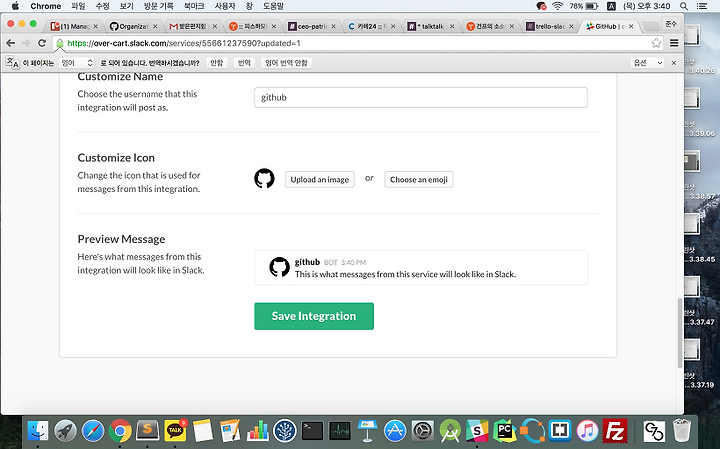The image size is (720, 449).
Task: Open Slack from the dock
Action: [x=478, y=431]
